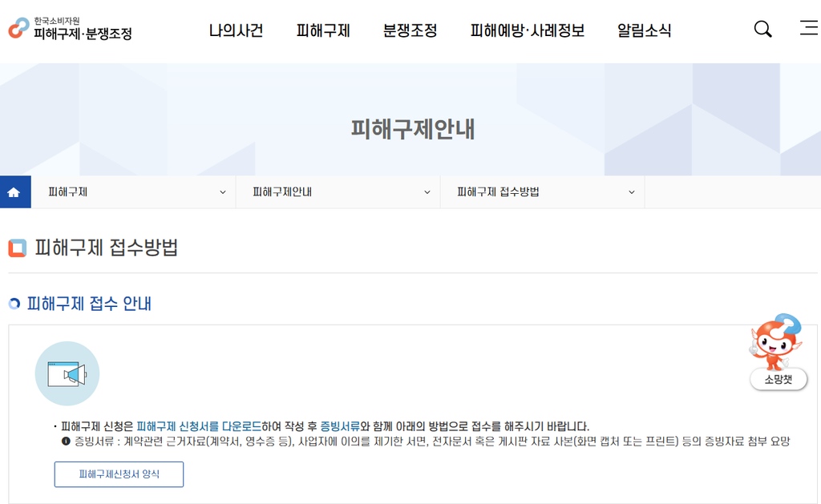The height and width of the screenshot is (504, 821).
Task: Click the 한국소비자원 피해구제·분쟁조정 logo
Action: (x=71, y=29)
